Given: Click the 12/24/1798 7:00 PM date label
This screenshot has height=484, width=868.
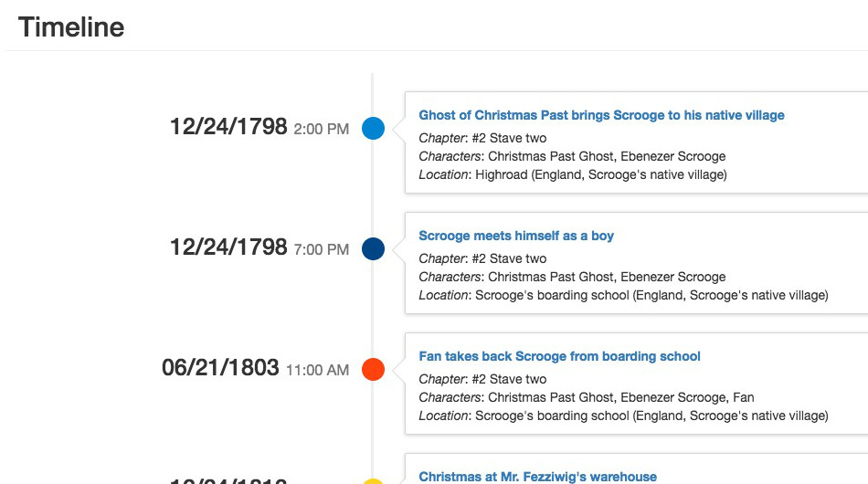Looking at the screenshot, I should point(259,247).
